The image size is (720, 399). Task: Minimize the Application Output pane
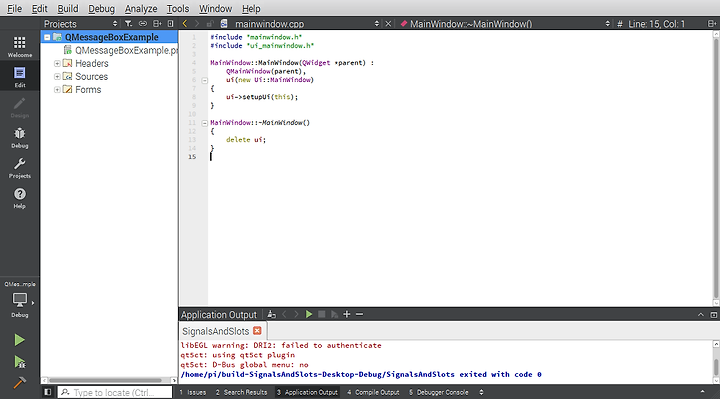pyautogui.click(x=701, y=315)
